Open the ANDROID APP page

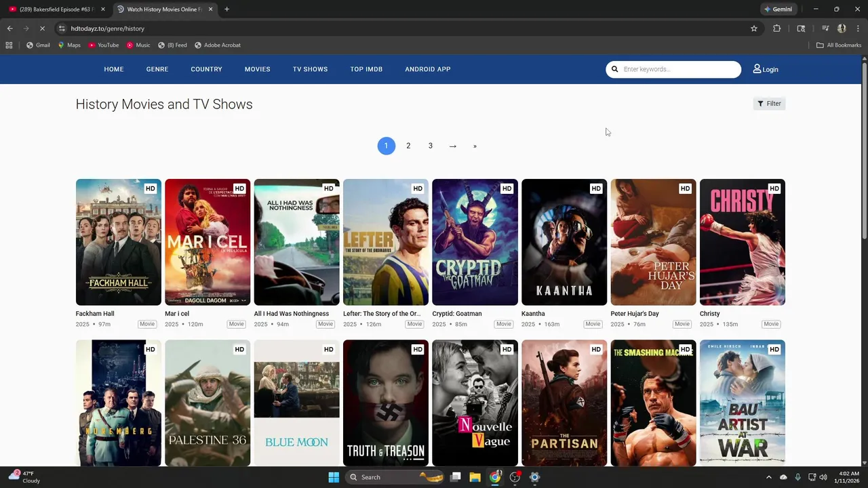[428, 69]
